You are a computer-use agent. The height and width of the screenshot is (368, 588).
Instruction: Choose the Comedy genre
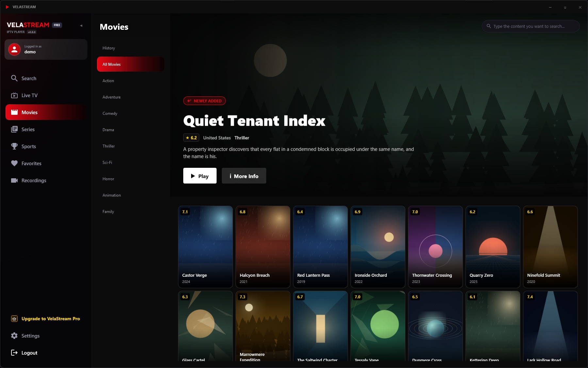[x=131, y=113]
